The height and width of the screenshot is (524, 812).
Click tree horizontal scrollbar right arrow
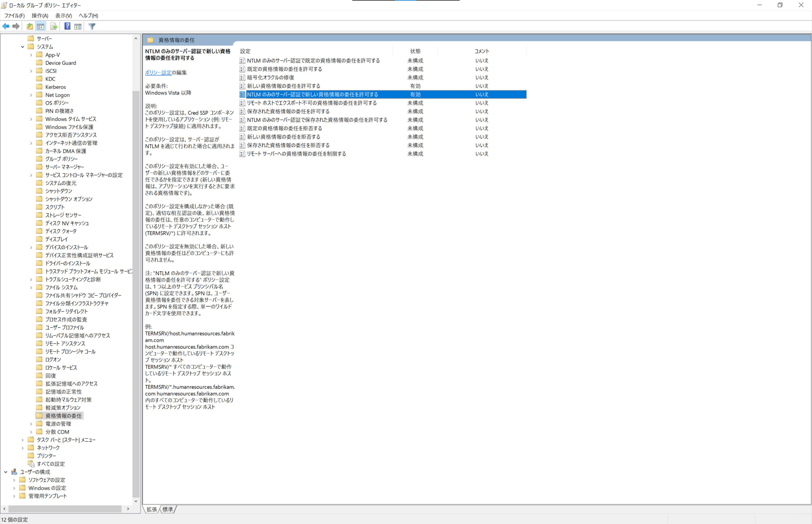128,509
